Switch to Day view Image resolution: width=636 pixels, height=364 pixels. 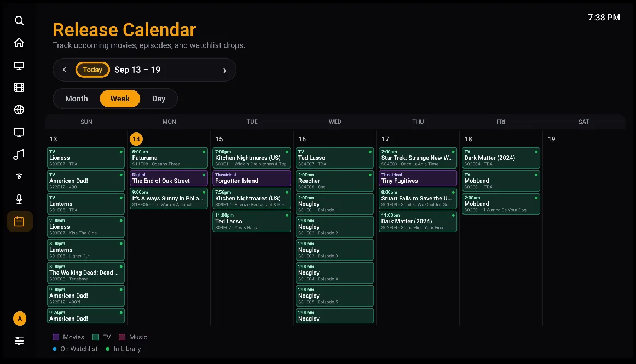[x=159, y=99]
